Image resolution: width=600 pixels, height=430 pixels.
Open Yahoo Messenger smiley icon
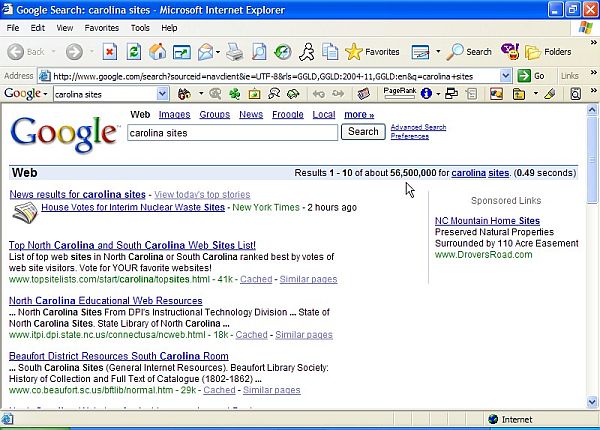pyautogui.click(x=510, y=52)
